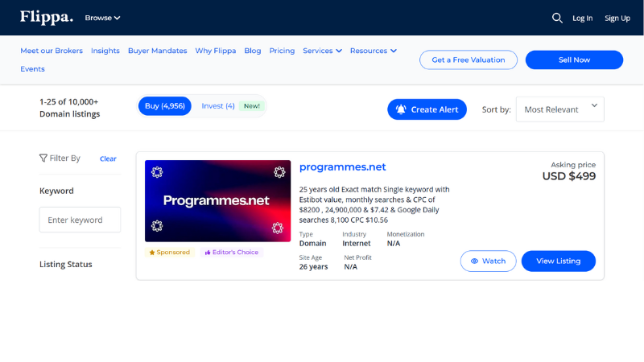
Task: Go to Meet our Brokers
Action: point(52,51)
